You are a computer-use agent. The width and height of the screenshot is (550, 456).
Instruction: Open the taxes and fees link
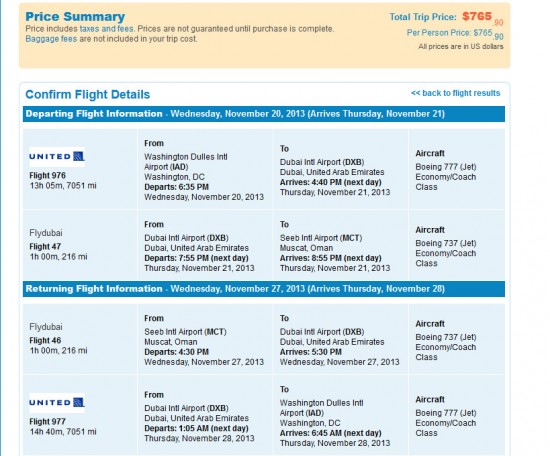click(x=106, y=29)
